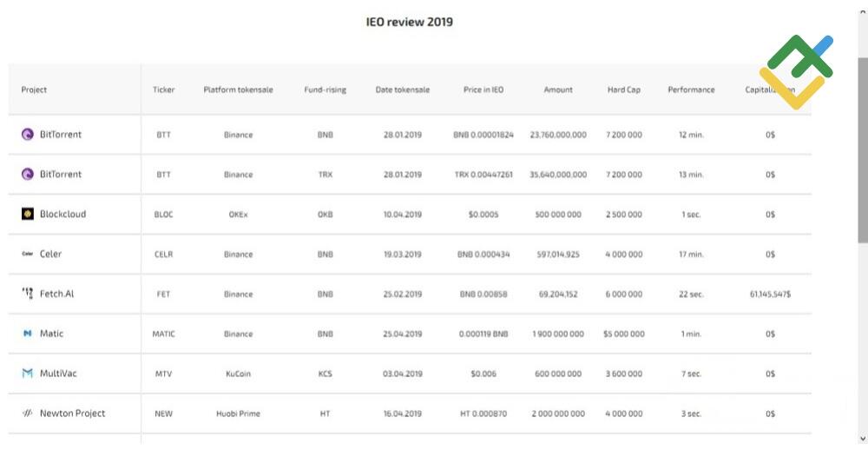Screen dimensions: 868x457
Task: Click the 2 500 000 hard cap cell
Action: click(x=624, y=215)
